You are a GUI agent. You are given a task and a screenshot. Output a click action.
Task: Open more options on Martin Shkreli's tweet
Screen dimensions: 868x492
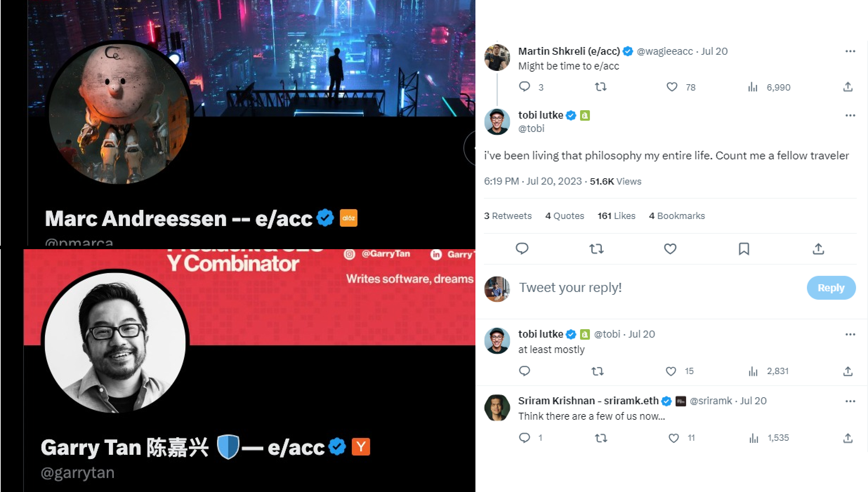point(850,51)
